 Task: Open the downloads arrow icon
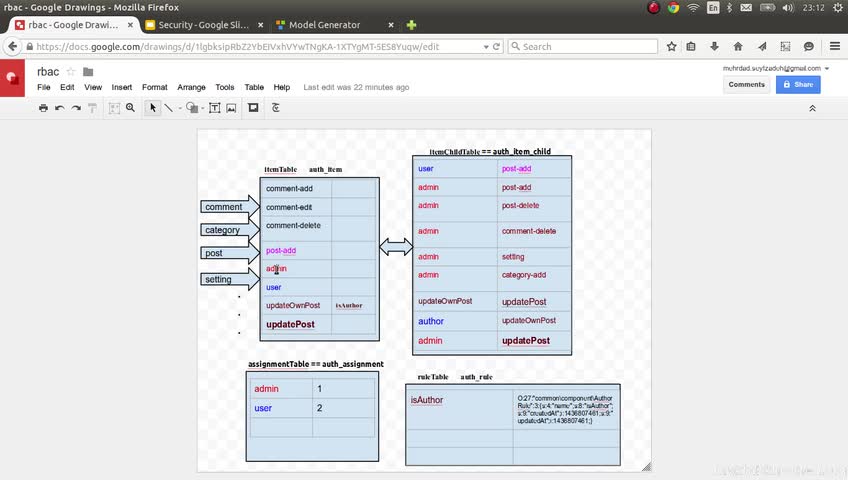click(x=714, y=46)
